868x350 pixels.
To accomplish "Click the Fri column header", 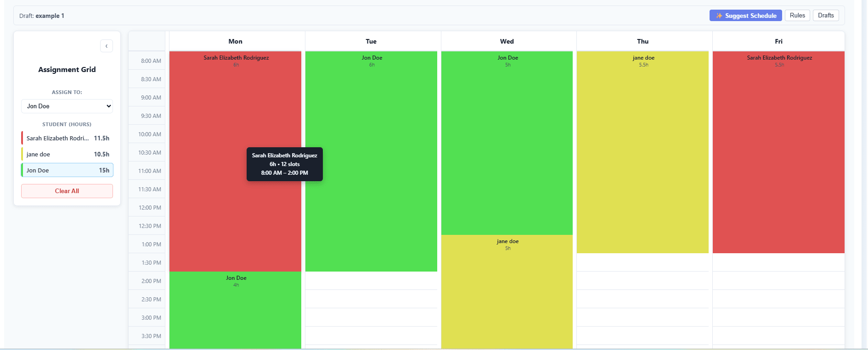I will [x=779, y=41].
